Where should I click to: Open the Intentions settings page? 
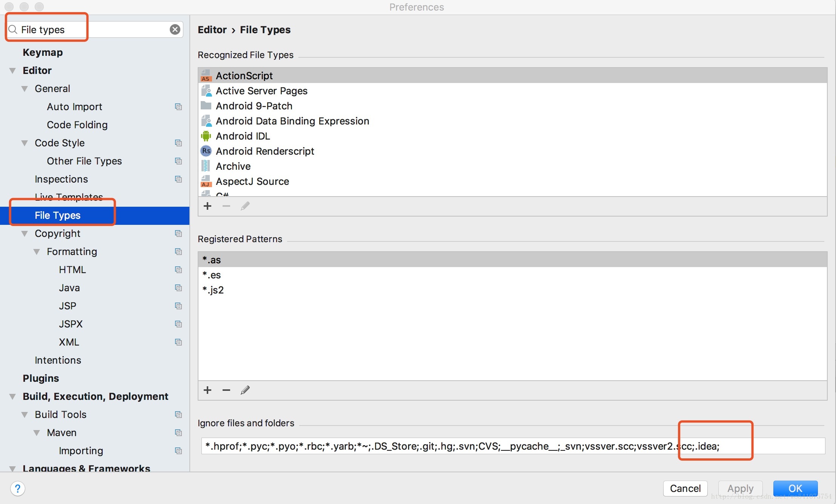pos(58,360)
